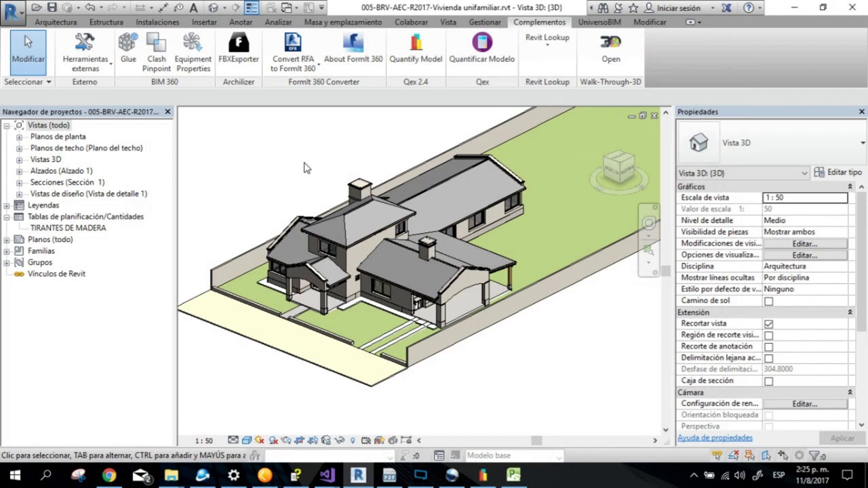This screenshot has width=868, height=488.
Task: Enable Caja de sección checkbox
Action: point(768,382)
